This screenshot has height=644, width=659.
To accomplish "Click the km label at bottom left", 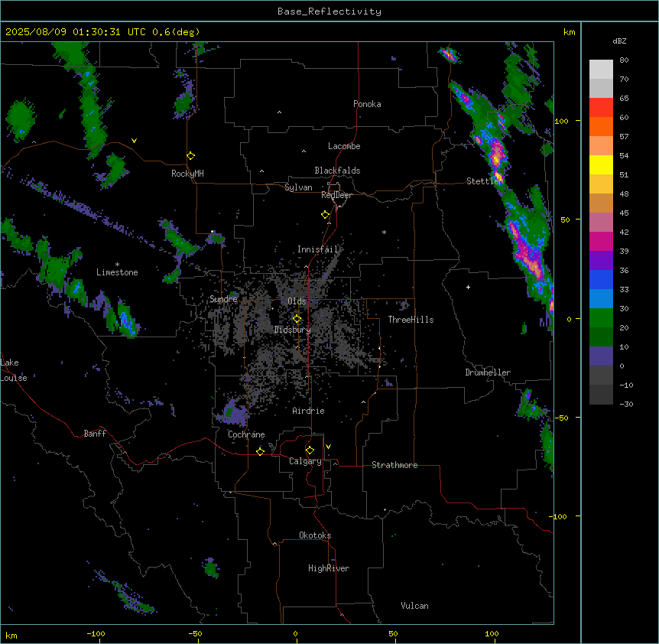I will click(11, 636).
